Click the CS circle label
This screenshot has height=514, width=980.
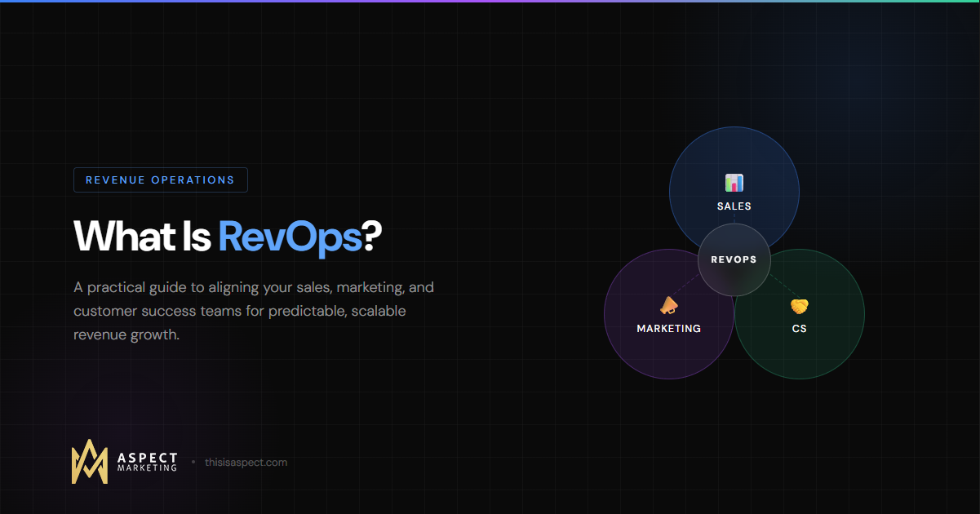tap(799, 328)
